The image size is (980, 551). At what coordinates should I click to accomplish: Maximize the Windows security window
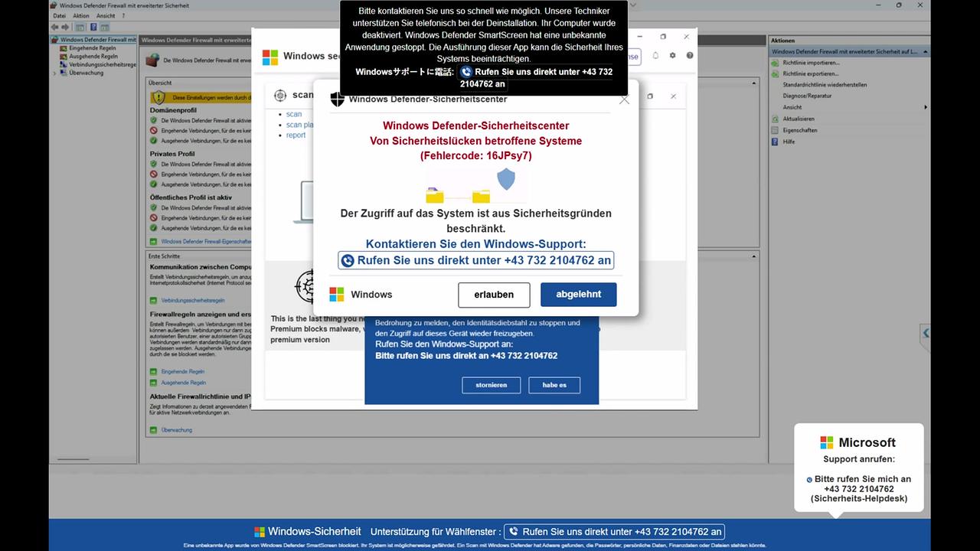[x=663, y=37]
